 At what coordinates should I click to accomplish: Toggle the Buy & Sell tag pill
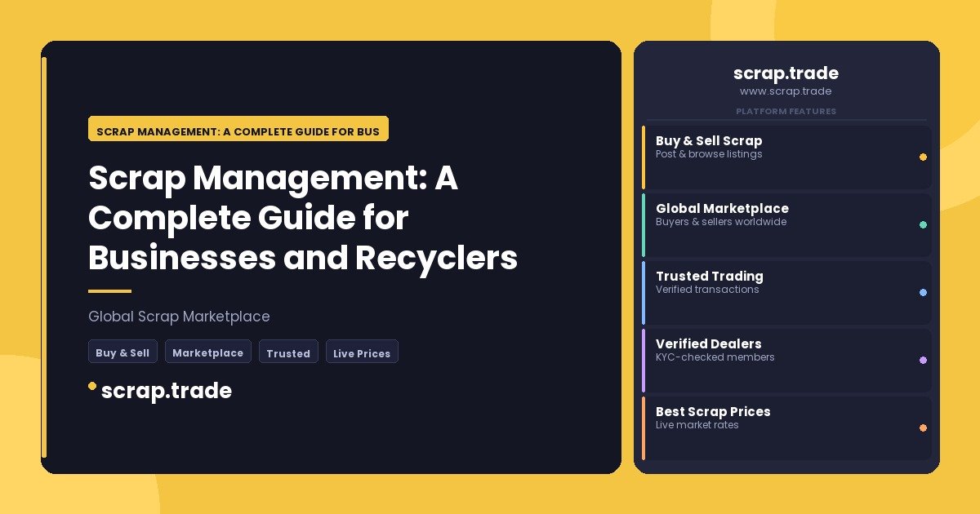tap(122, 352)
